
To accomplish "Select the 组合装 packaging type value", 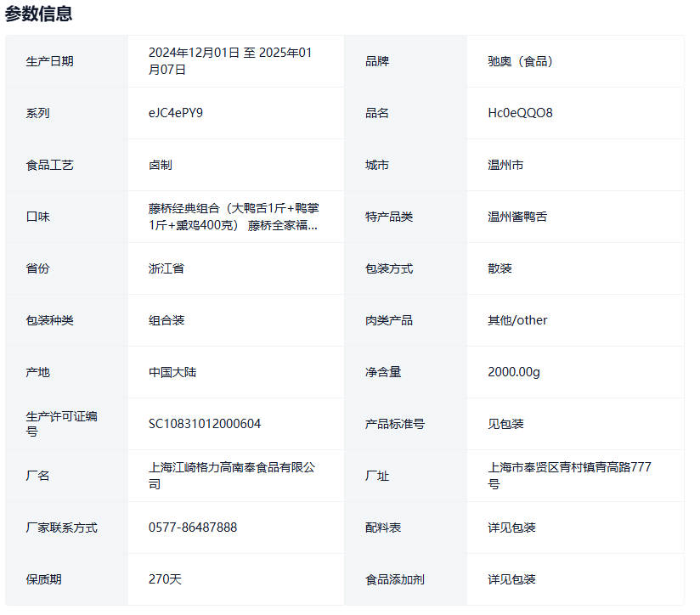I will tap(167, 320).
